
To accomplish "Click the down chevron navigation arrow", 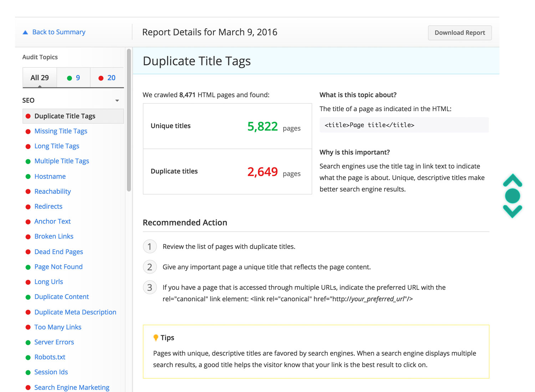I will 513,211.
